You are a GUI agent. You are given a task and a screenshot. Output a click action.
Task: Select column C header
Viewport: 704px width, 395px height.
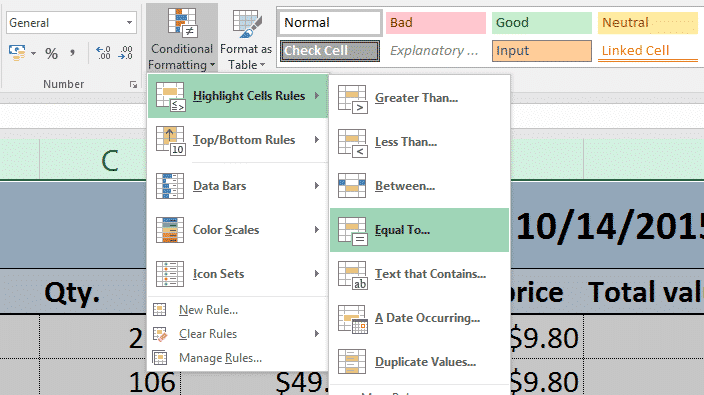tap(92, 159)
